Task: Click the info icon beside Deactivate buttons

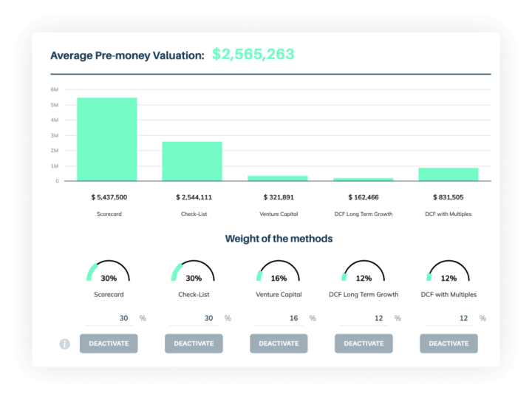Action: click(x=65, y=344)
